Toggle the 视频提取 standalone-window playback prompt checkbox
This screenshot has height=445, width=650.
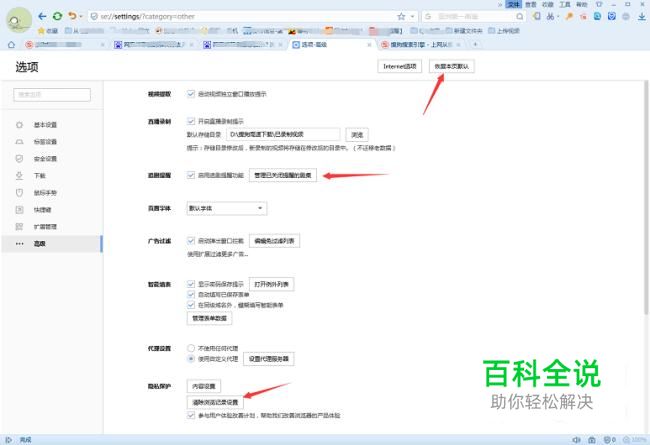(191, 94)
